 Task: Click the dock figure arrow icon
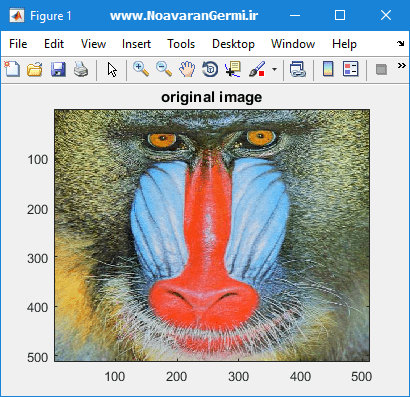tap(400, 44)
